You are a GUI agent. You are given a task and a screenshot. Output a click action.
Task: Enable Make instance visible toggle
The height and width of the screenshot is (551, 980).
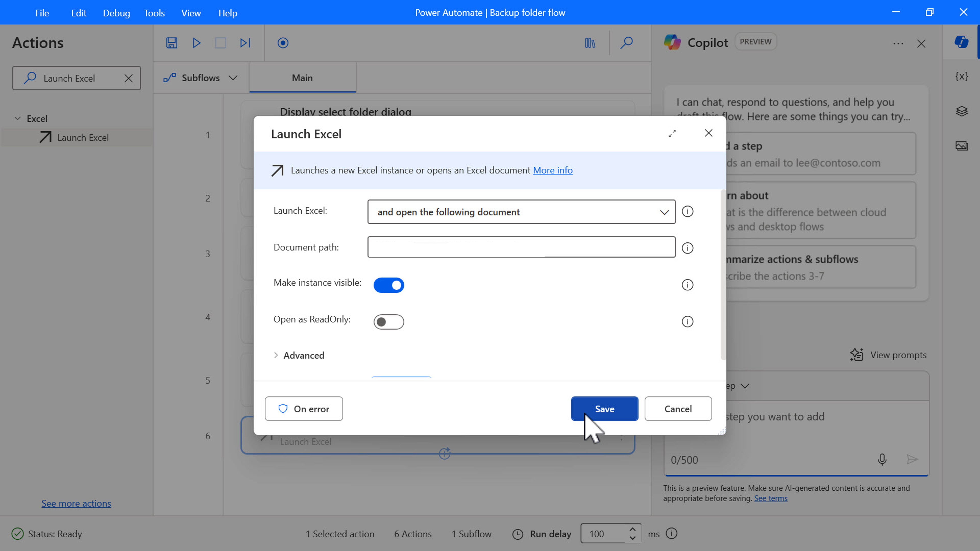(x=388, y=285)
